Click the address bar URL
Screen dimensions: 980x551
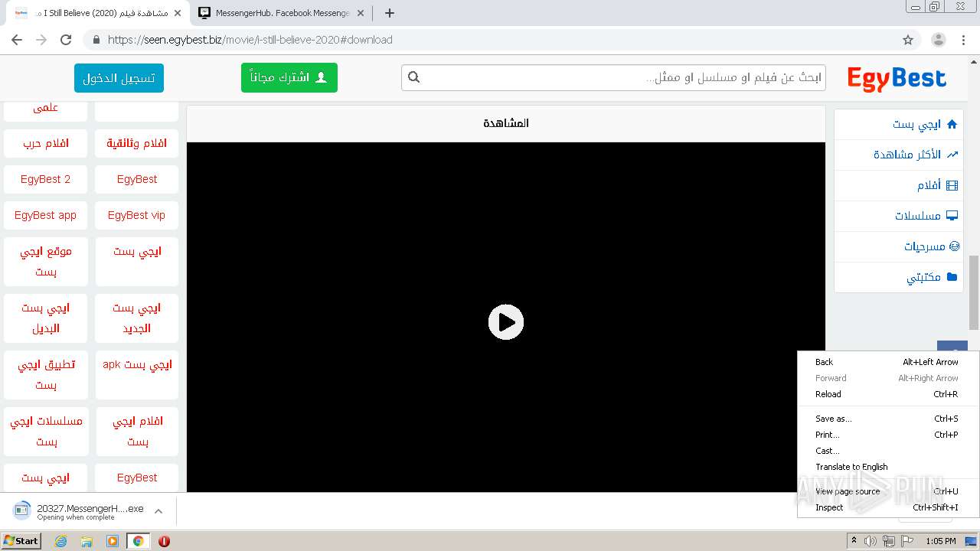[x=250, y=40]
